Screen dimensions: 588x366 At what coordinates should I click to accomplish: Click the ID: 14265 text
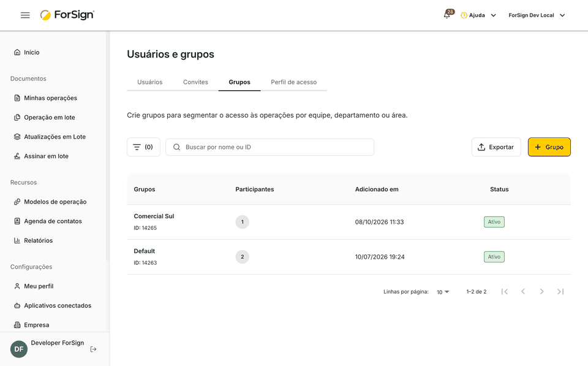[x=145, y=228]
